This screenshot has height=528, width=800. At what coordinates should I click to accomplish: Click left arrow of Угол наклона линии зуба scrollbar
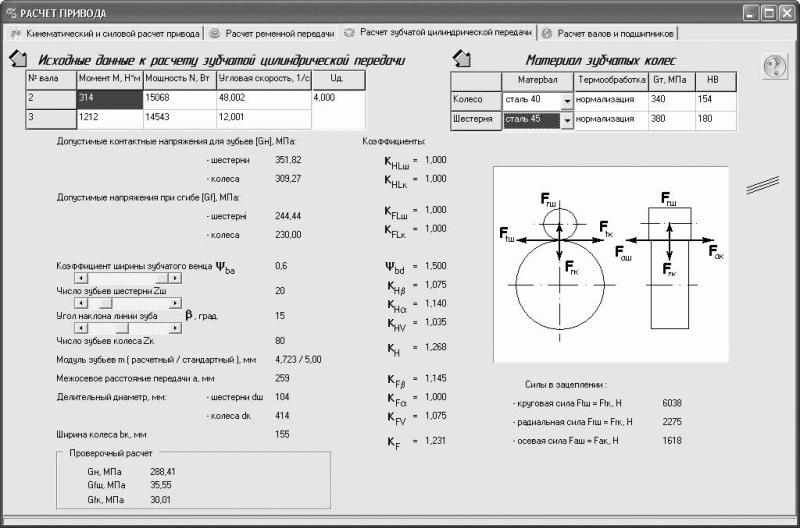pyautogui.click(x=81, y=328)
